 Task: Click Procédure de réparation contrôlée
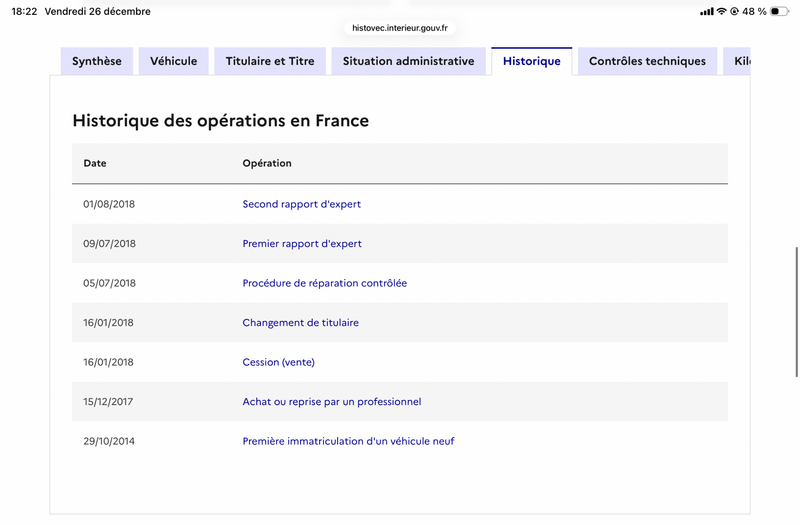[x=324, y=283]
